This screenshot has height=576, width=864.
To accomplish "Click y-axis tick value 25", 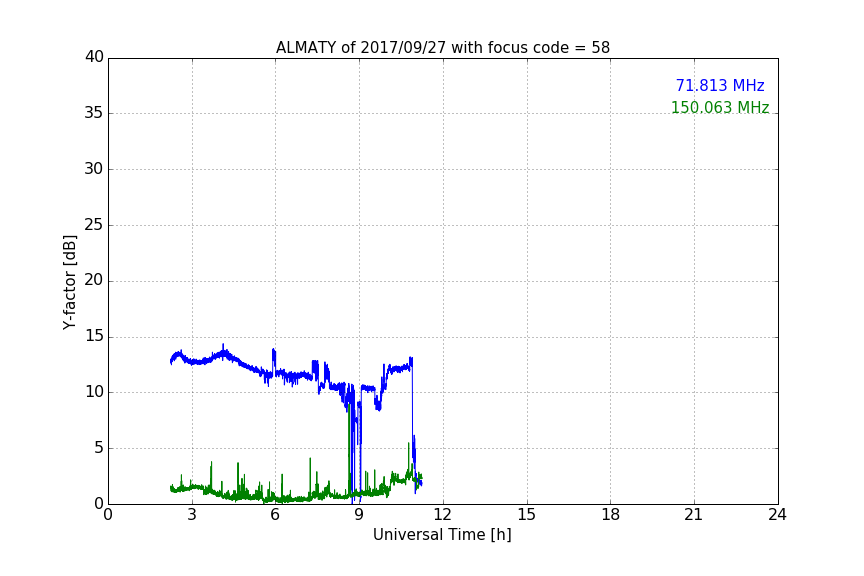I will (x=94, y=224).
